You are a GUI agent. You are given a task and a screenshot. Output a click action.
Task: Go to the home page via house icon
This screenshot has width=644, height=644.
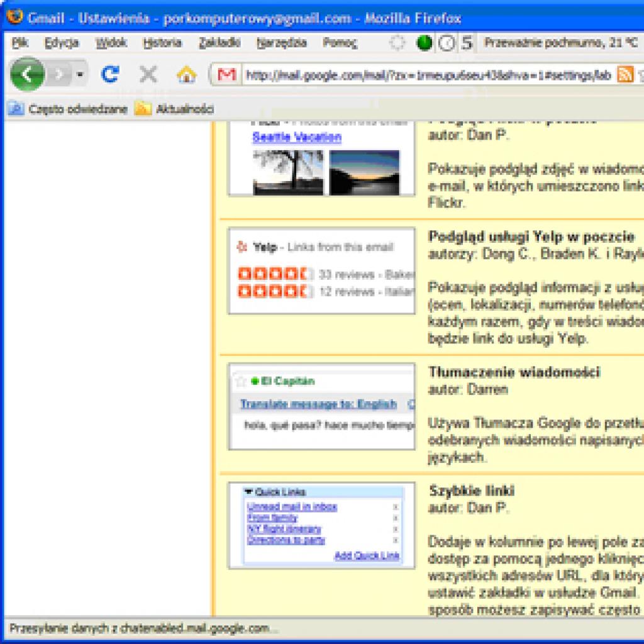(186, 74)
